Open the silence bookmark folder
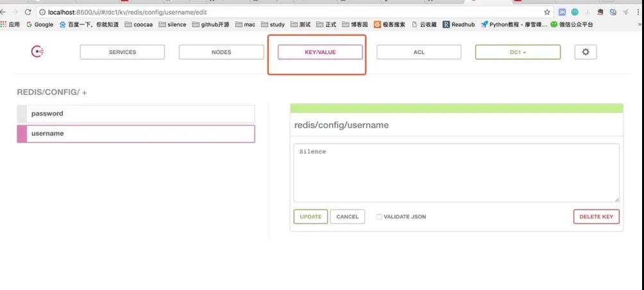 click(x=173, y=24)
